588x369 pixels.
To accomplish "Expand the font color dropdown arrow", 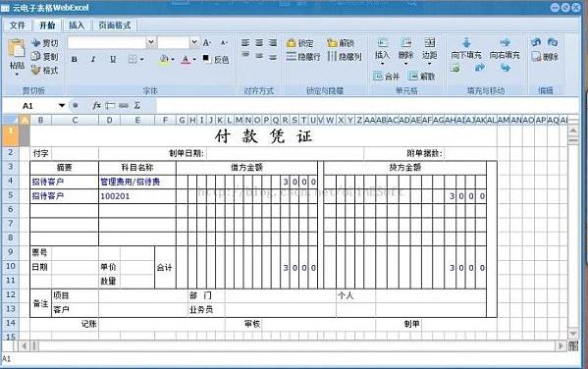I will click(194, 59).
